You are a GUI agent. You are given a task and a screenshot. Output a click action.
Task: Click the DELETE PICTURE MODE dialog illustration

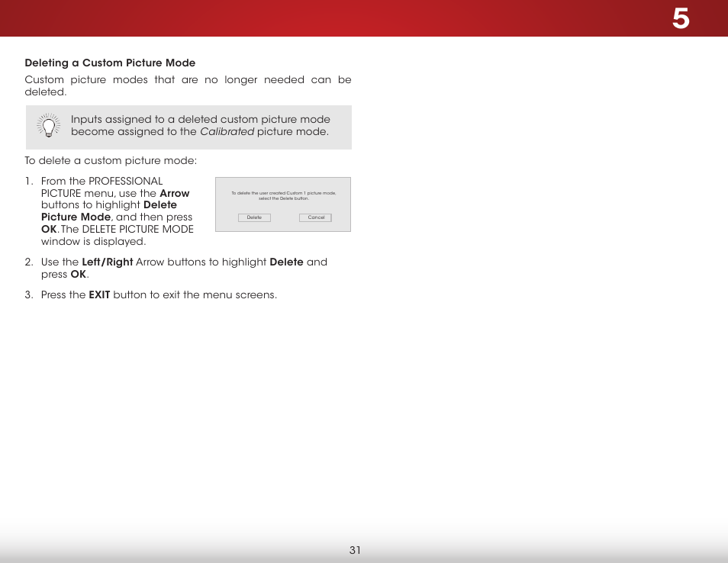click(x=283, y=204)
